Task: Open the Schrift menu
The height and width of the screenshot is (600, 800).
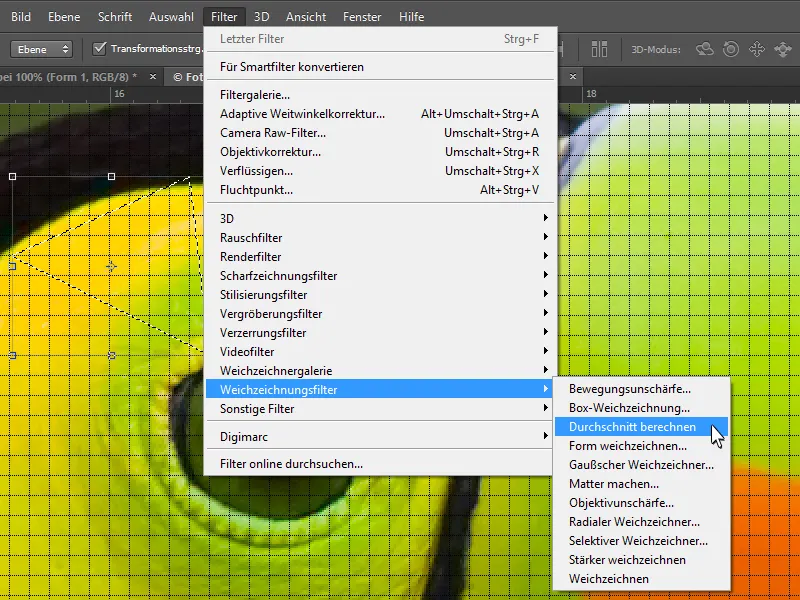Action: click(x=115, y=17)
